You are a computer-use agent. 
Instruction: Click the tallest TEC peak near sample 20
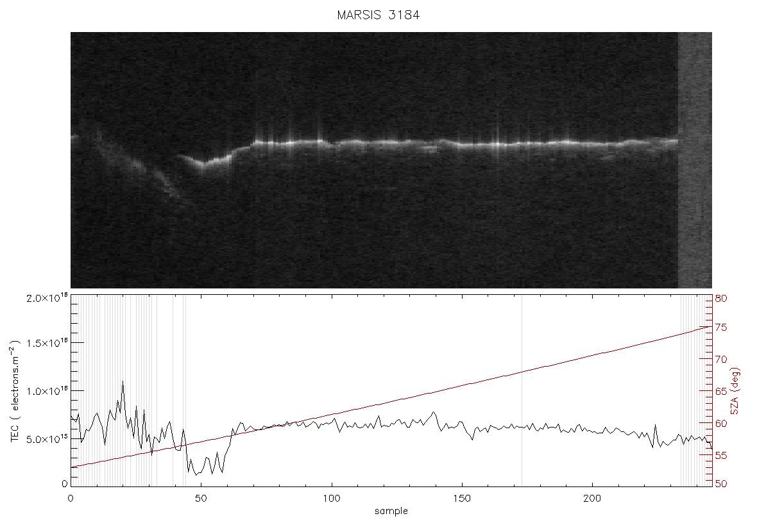[123, 381]
